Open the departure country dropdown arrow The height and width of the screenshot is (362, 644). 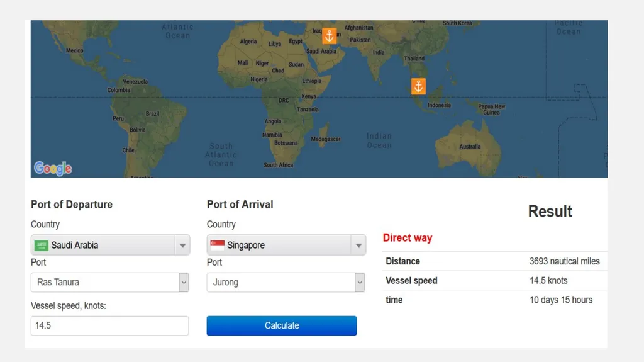(x=182, y=246)
